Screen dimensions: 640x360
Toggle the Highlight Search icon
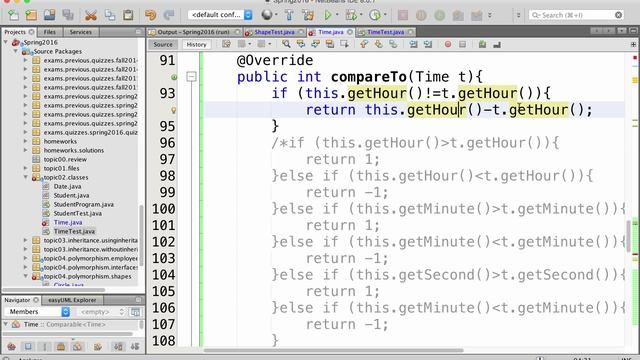[330, 44]
